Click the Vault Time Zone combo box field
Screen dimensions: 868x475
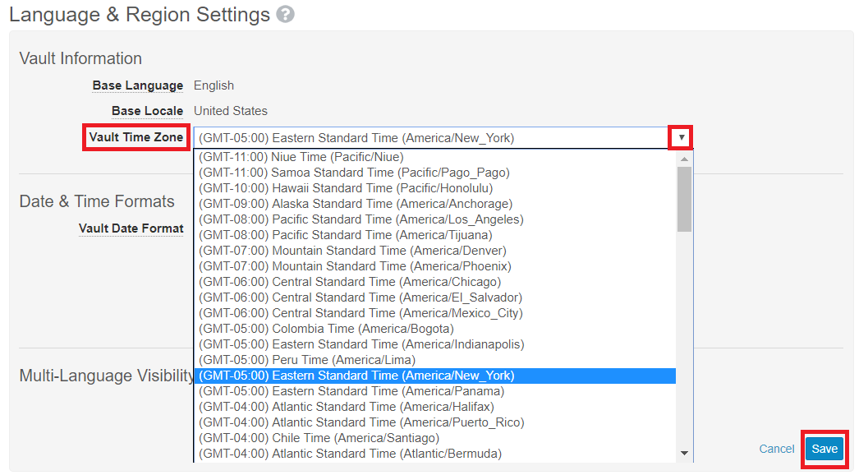(x=431, y=138)
